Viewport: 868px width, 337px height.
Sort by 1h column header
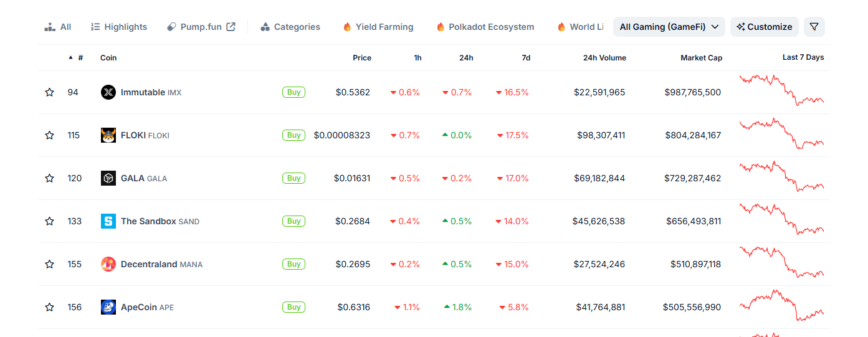click(x=417, y=57)
